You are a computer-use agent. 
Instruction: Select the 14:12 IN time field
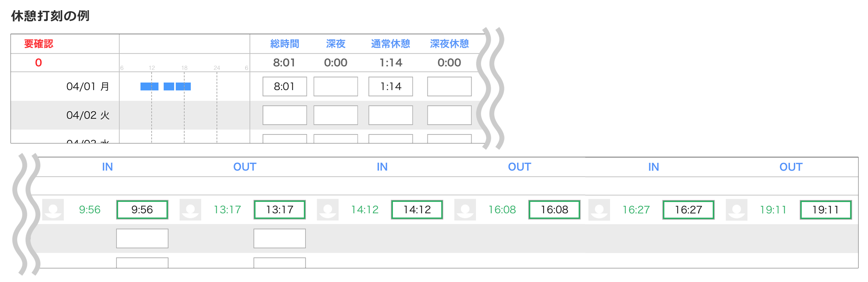(x=417, y=210)
